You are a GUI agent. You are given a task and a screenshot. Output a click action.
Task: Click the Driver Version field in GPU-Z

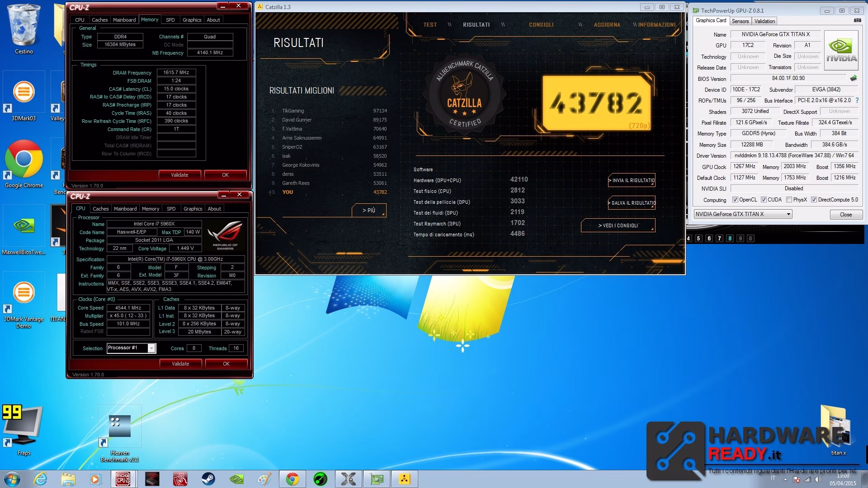coord(794,155)
